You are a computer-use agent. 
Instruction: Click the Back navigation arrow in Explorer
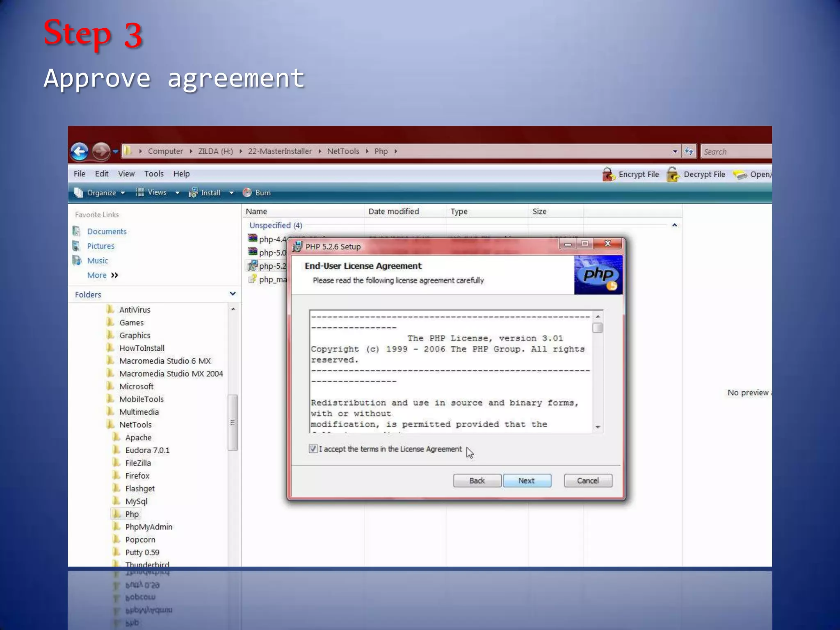(79, 151)
